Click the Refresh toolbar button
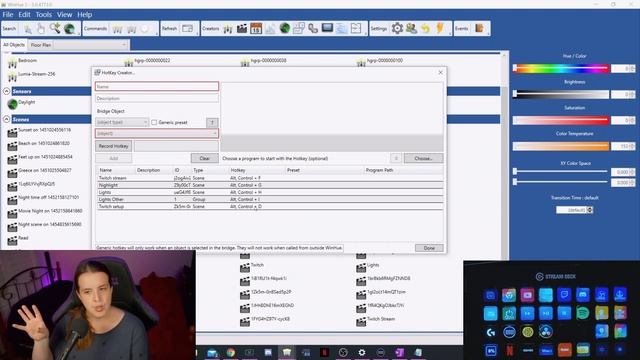 [x=169, y=29]
